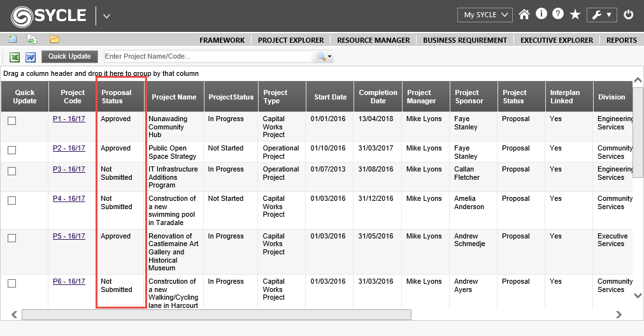Select sponsor Andrew Schmedje cell
This screenshot has height=336, width=644.
tap(473, 252)
